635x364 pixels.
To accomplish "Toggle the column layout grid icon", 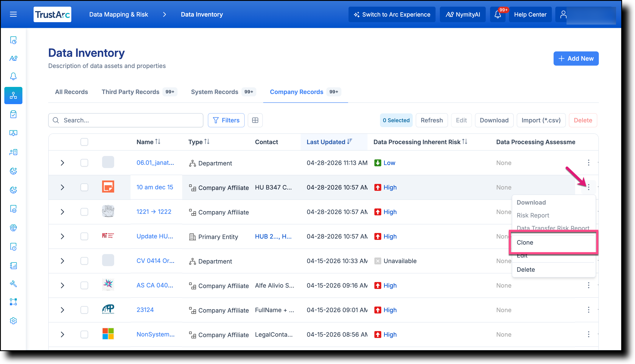I will click(x=255, y=120).
